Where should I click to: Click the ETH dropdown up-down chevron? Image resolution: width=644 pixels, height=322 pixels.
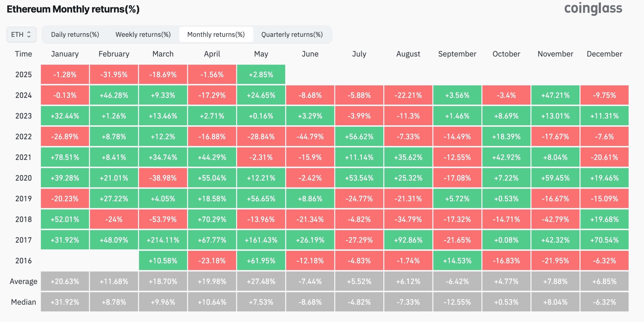click(29, 34)
